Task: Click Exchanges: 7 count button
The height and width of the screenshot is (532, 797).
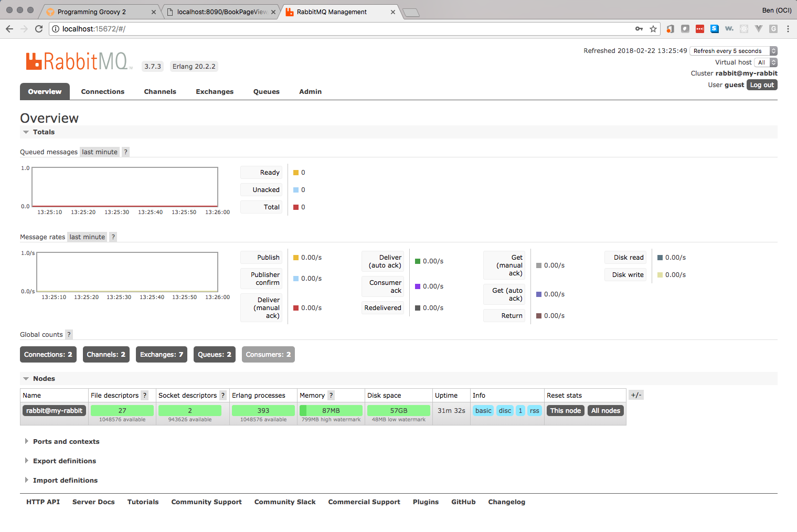Action: click(162, 355)
